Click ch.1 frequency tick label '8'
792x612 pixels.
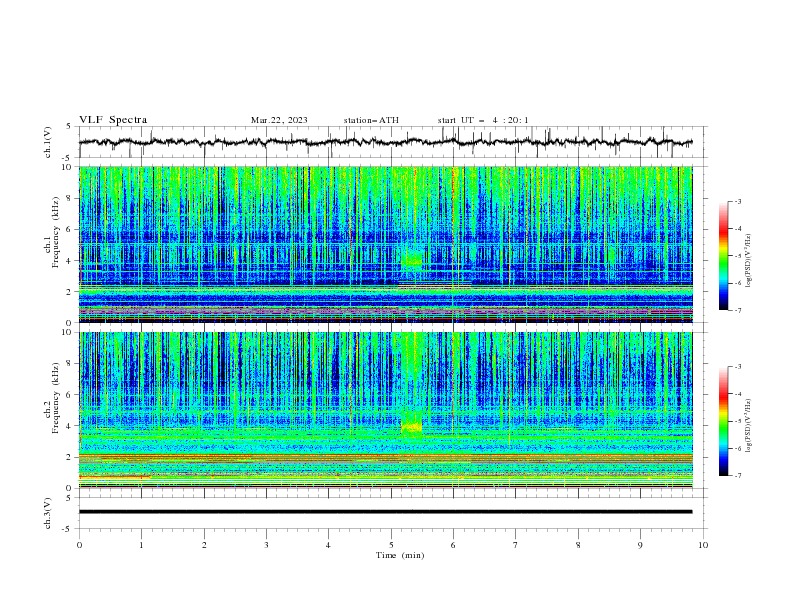coord(69,198)
